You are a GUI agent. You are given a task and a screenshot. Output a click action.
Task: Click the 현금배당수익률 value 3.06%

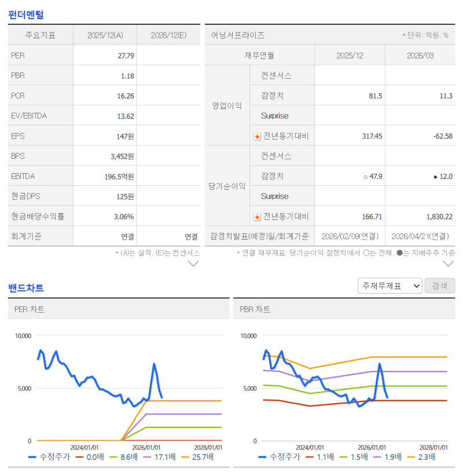coord(124,217)
